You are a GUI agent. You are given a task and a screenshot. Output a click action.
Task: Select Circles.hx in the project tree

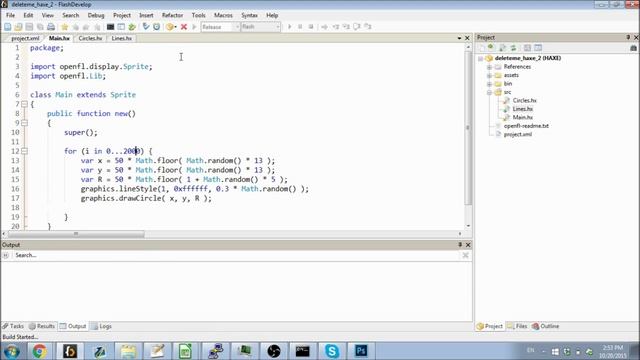(524, 100)
